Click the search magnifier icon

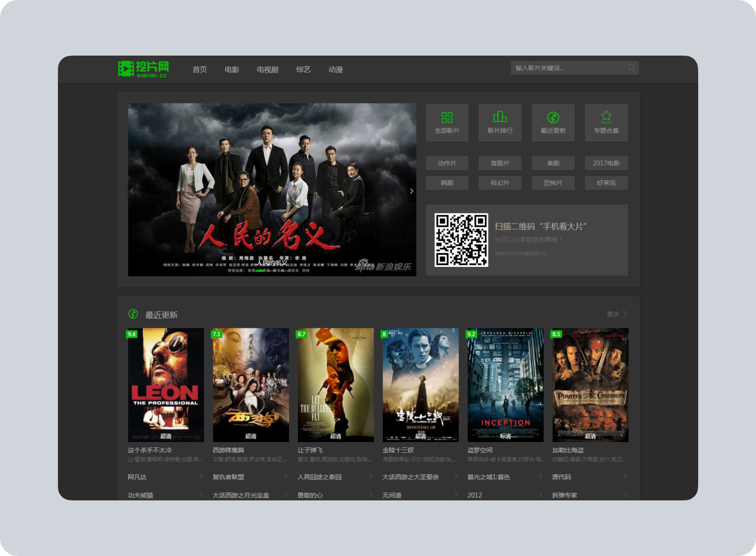click(631, 68)
